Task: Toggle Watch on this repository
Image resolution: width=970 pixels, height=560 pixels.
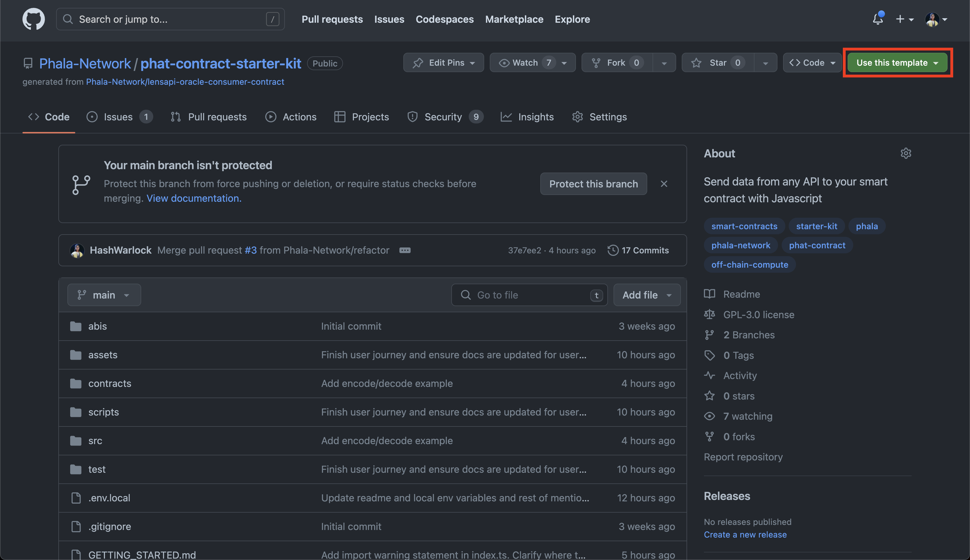Action: 525,63
